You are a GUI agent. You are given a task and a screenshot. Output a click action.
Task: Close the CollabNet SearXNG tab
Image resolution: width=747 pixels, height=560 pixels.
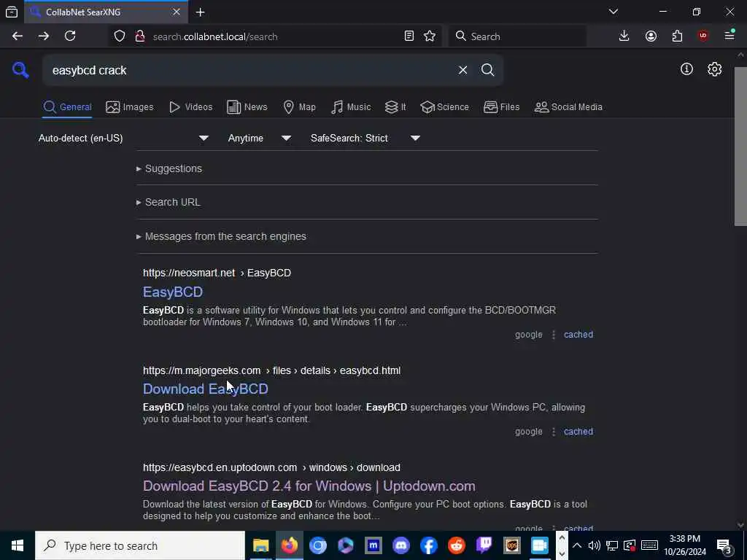pos(177,12)
